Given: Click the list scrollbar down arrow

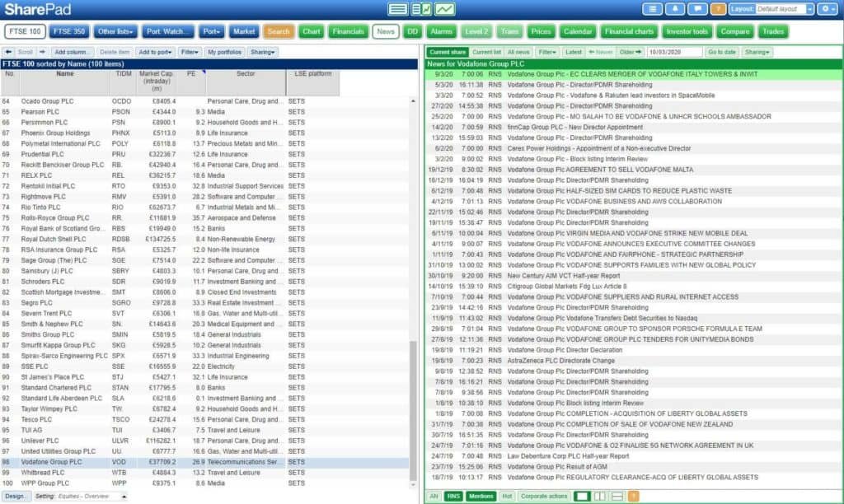Looking at the screenshot, I should pyautogui.click(x=413, y=484).
